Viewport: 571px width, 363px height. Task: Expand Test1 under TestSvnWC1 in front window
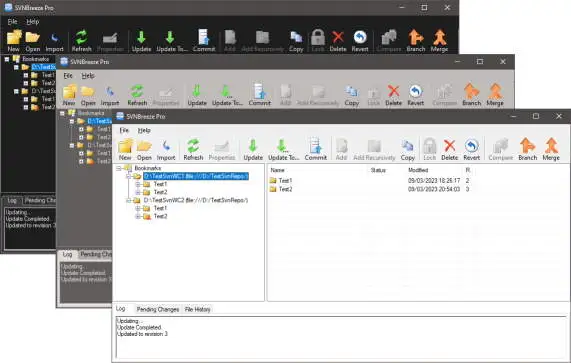tap(138, 184)
